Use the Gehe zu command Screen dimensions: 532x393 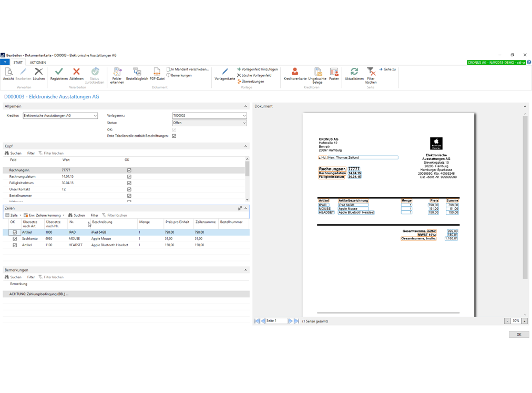click(387, 69)
